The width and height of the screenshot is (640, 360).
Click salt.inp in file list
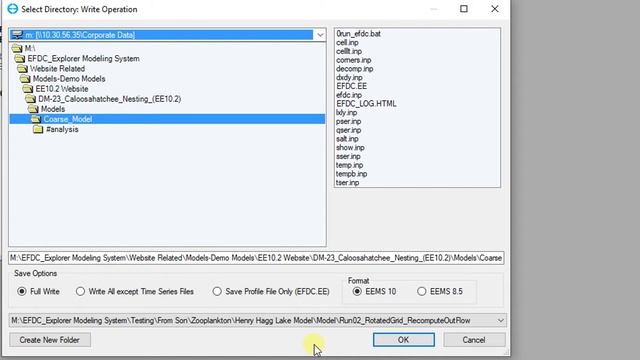pos(347,139)
